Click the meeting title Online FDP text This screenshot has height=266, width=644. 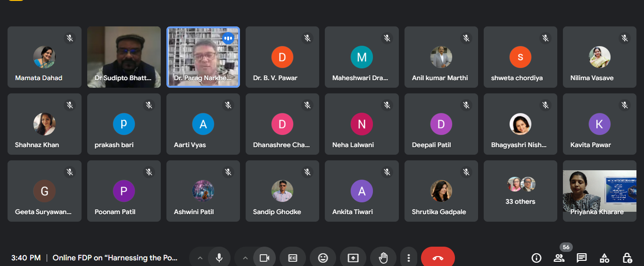115,258
